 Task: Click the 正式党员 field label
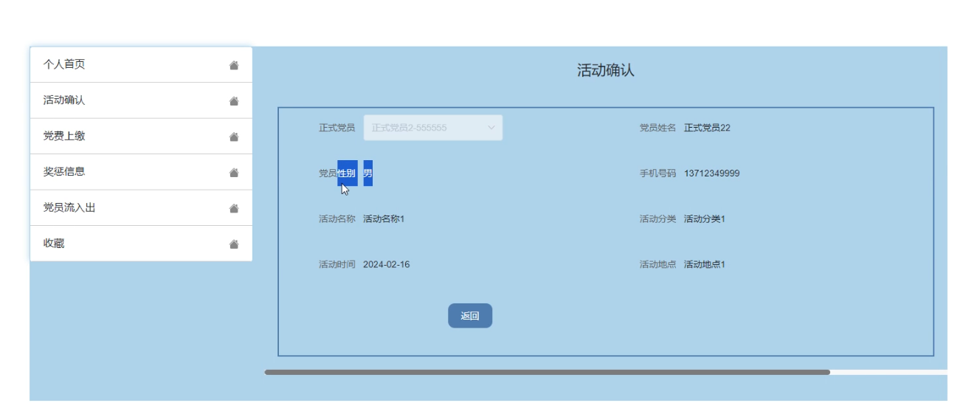coord(337,128)
